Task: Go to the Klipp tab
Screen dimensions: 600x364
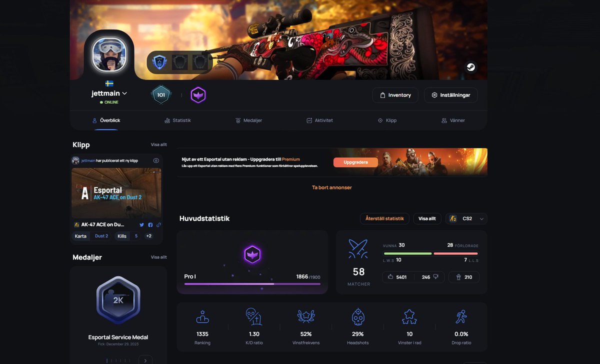Action: coord(387,120)
